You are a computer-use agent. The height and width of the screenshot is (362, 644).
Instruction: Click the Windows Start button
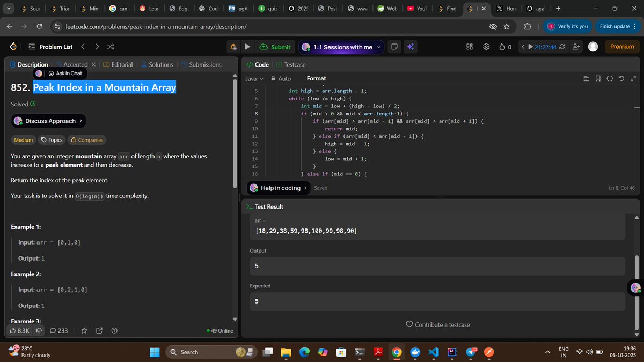point(155,352)
